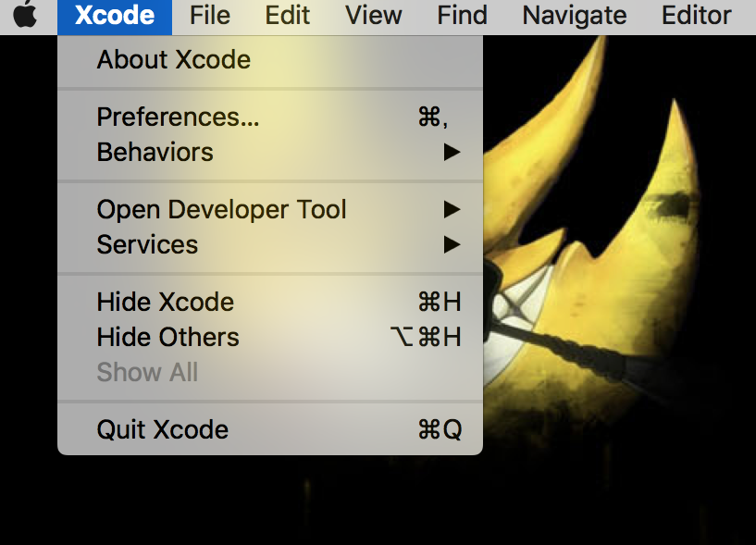Open the File menu
Image resolution: width=756 pixels, height=545 pixels.
click(210, 16)
